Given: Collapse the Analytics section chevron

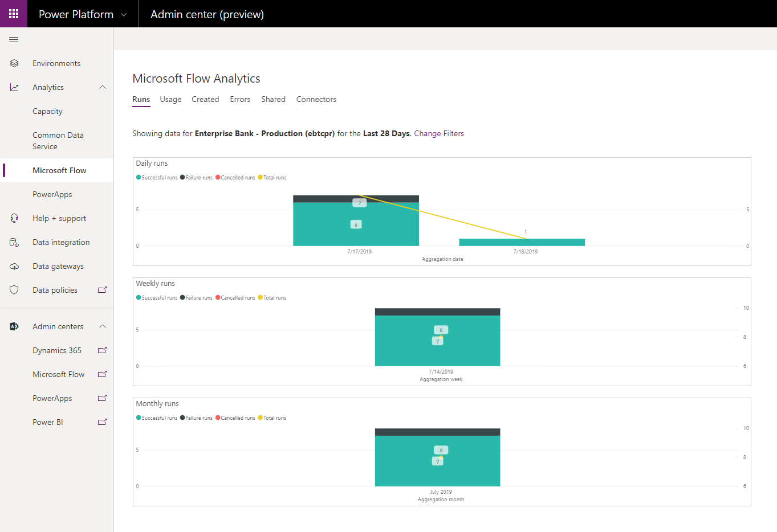Looking at the screenshot, I should (103, 87).
